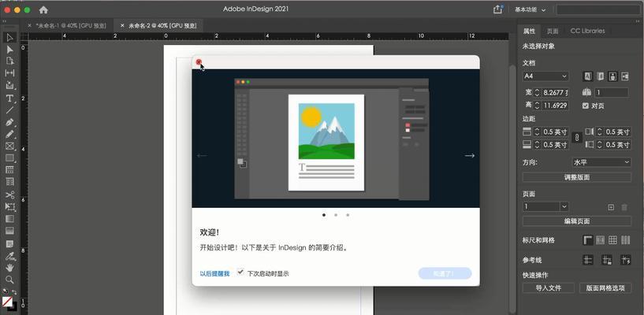Select the Type tool
Screen dimensions: 644x315
tap(10, 98)
